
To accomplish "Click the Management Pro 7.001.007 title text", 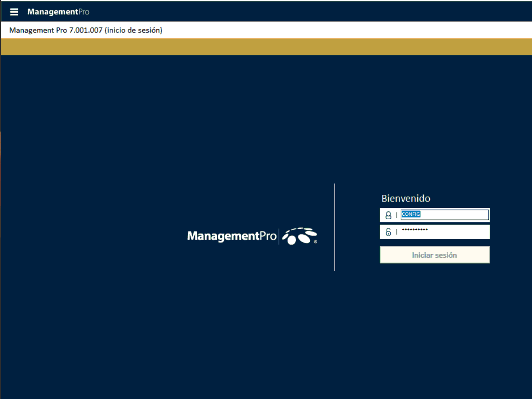I will click(85, 30).
